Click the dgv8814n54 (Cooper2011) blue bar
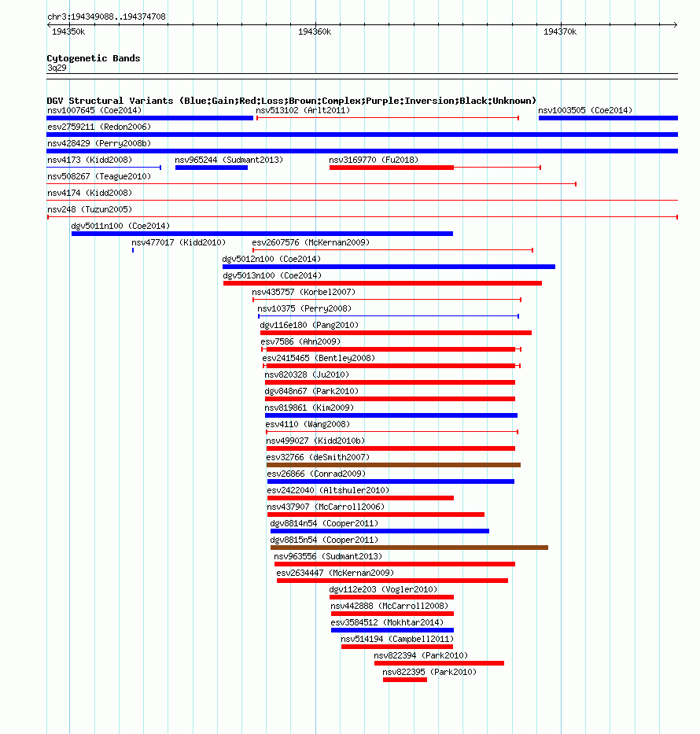 click(x=380, y=531)
